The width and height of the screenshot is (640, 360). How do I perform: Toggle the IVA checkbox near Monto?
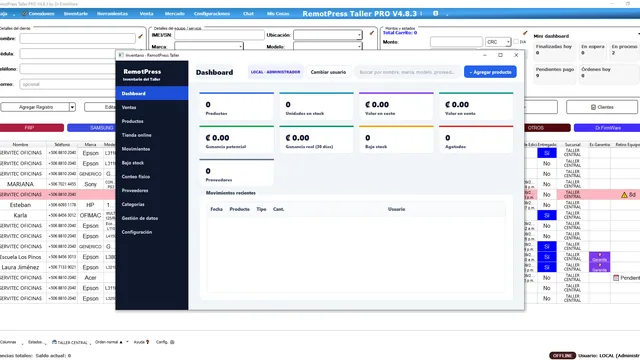point(516,42)
